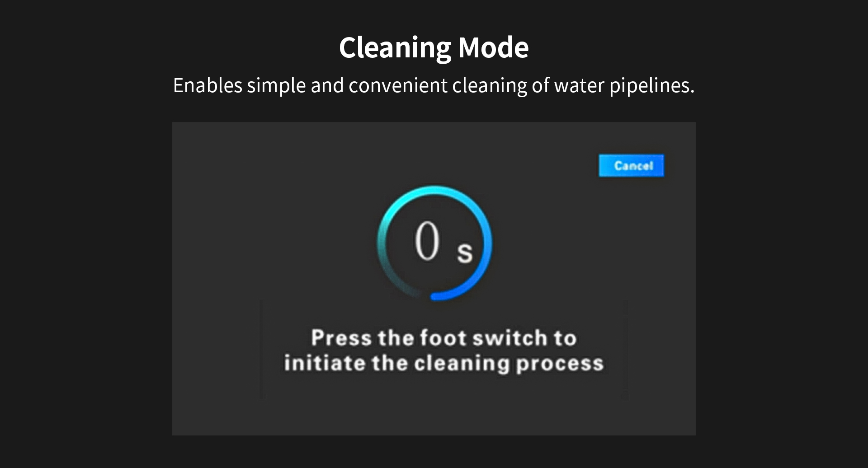868x468 pixels.
Task: Select the word 'Cleaning' in the heading
Action: pyautogui.click(x=395, y=47)
